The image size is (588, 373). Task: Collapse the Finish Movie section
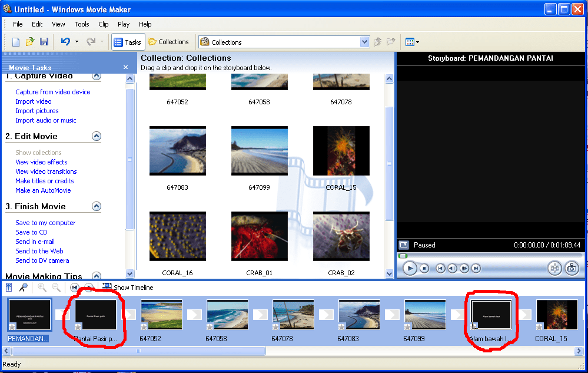click(x=97, y=206)
